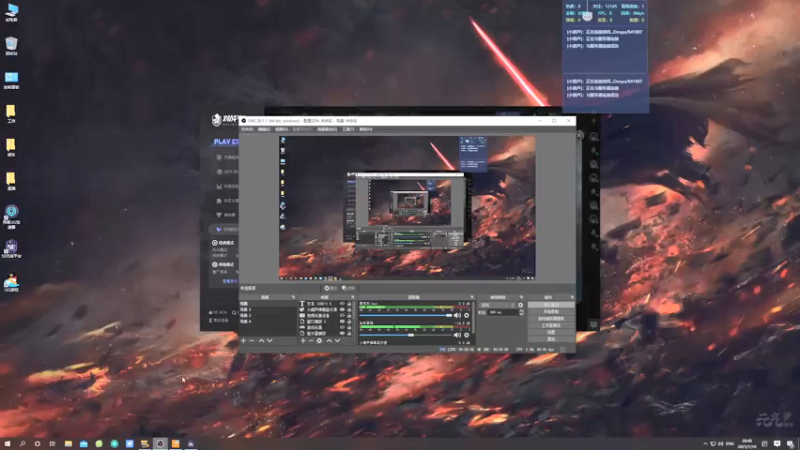Open Control Panel desktop icon
This screenshot has width=800, height=450.
point(11,80)
